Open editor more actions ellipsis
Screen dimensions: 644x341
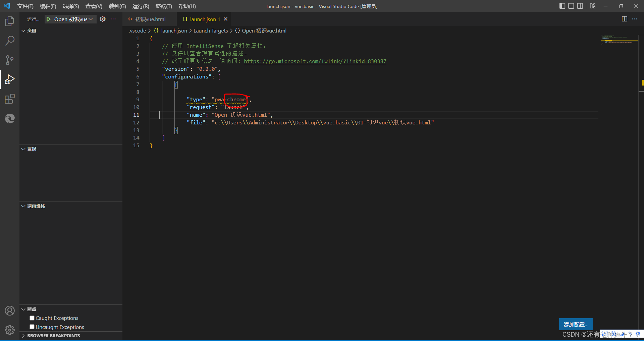click(635, 19)
